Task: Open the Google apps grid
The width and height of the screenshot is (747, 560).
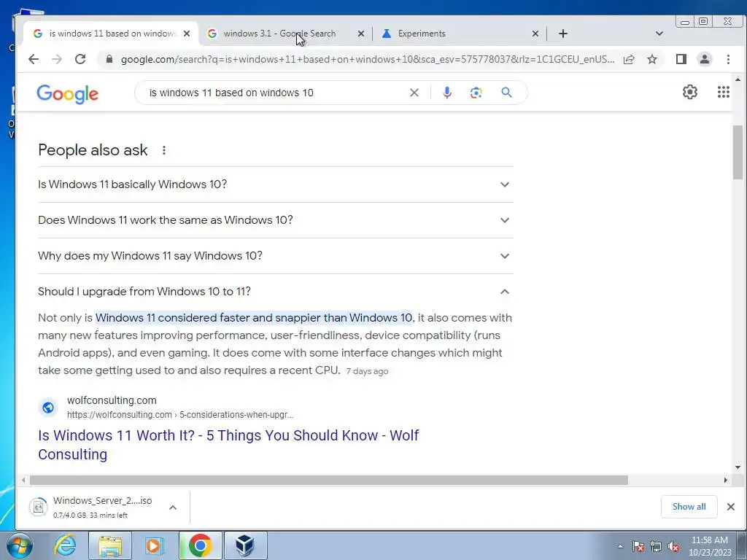Action: (723, 92)
